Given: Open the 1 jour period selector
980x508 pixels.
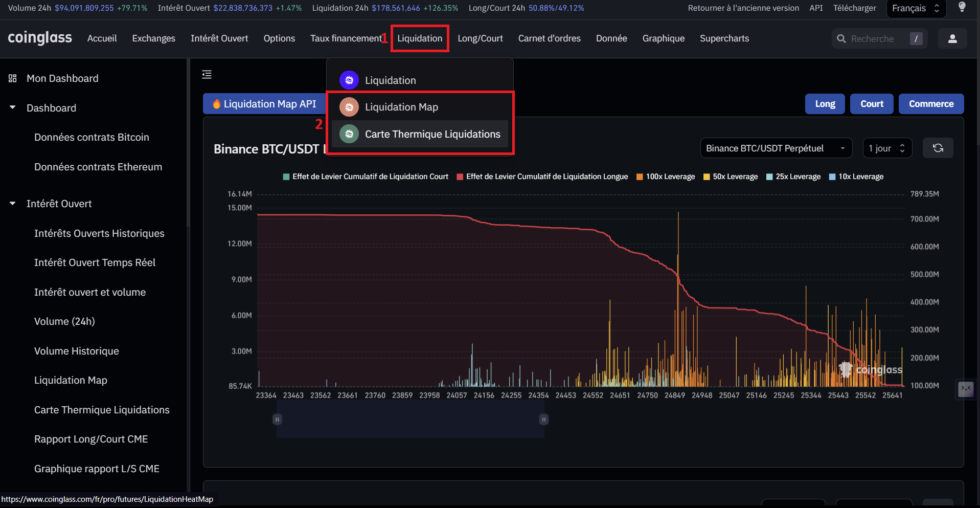Looking at the screenshot, I should tap(887, 148).
